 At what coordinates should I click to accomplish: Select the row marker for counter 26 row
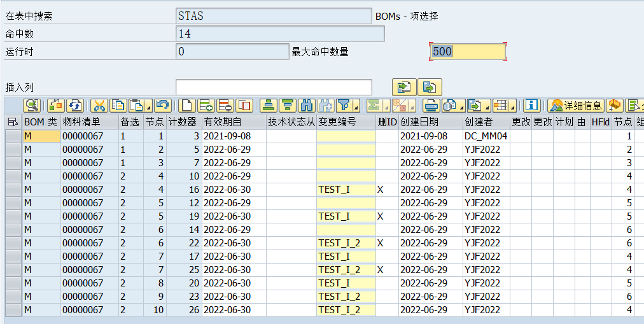(13, 309)
